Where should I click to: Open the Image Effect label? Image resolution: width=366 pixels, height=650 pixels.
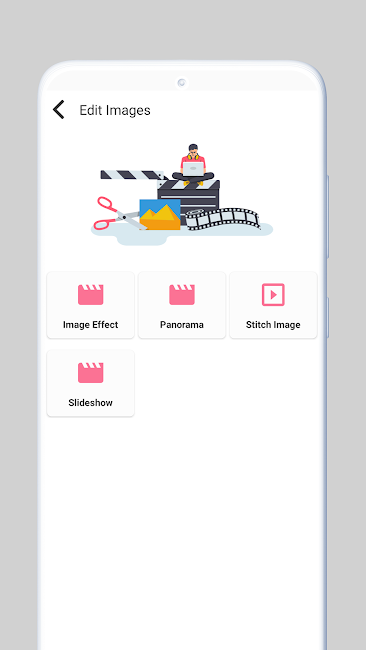click(x=90, y=325)
